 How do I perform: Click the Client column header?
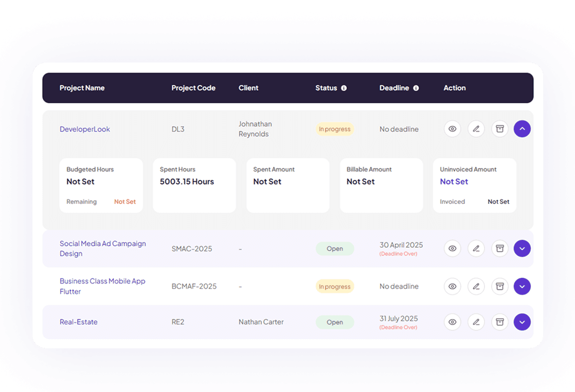pos(248,88)
